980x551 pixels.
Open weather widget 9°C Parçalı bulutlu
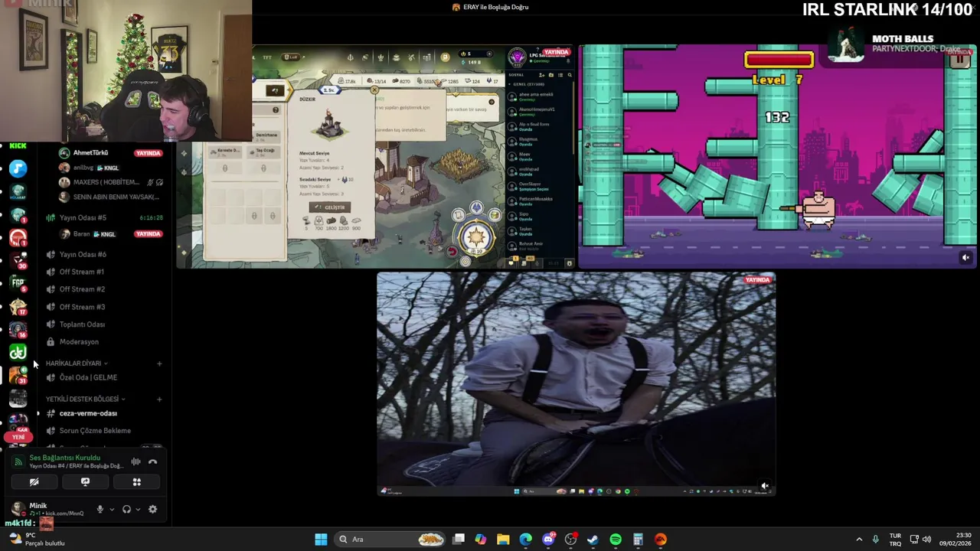(36, 540)
